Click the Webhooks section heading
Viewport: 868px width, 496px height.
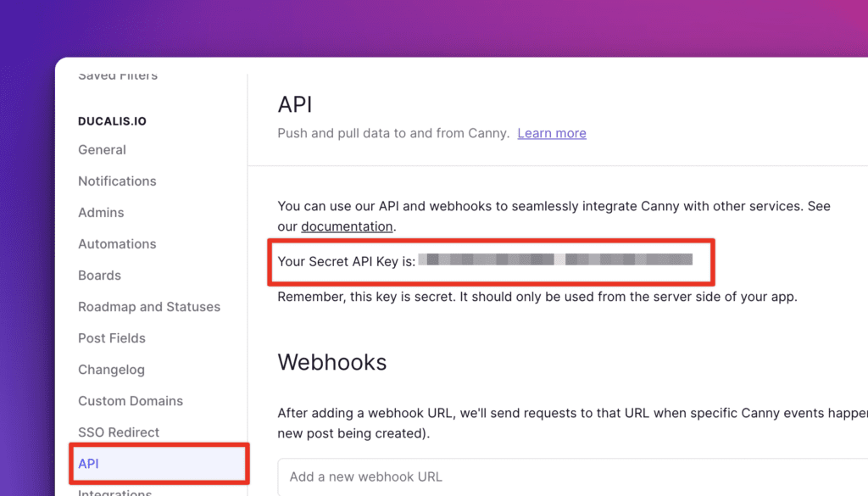pyautogui.click(x=331, y=362)
